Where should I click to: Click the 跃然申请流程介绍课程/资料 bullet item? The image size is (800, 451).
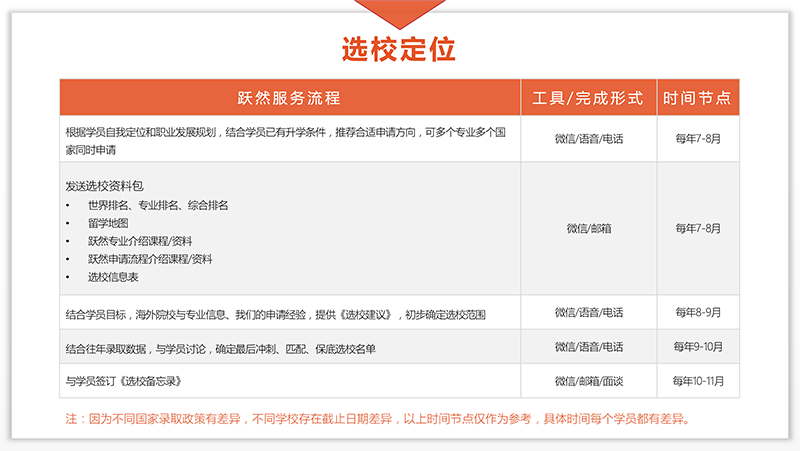(150, 259)
